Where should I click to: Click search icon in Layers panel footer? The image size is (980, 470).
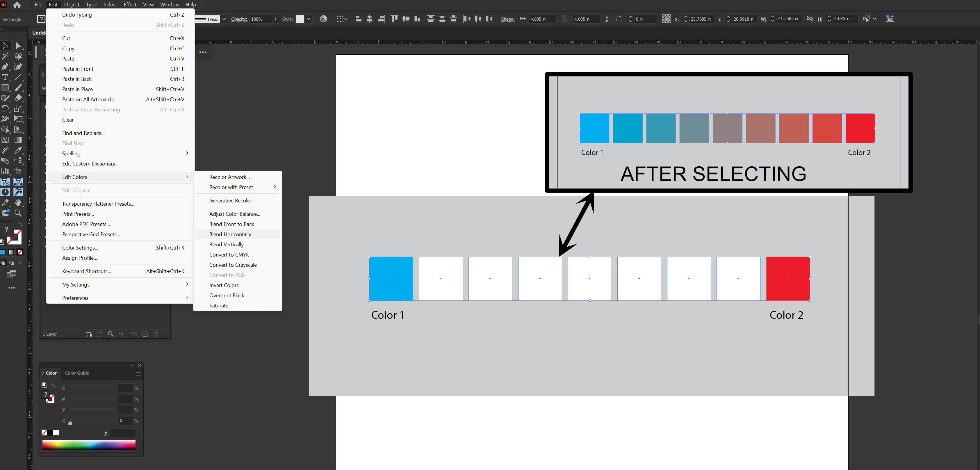(111, 334)
